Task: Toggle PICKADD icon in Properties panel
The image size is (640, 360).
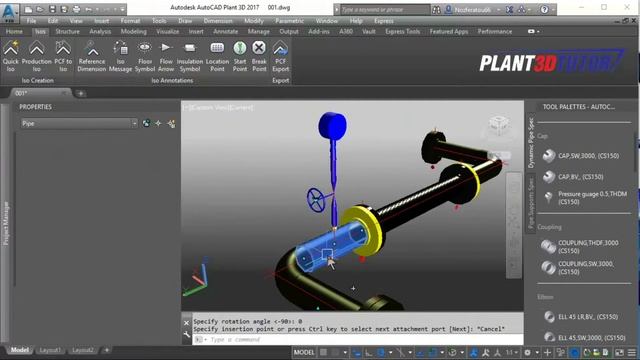Action: [146, 123]
